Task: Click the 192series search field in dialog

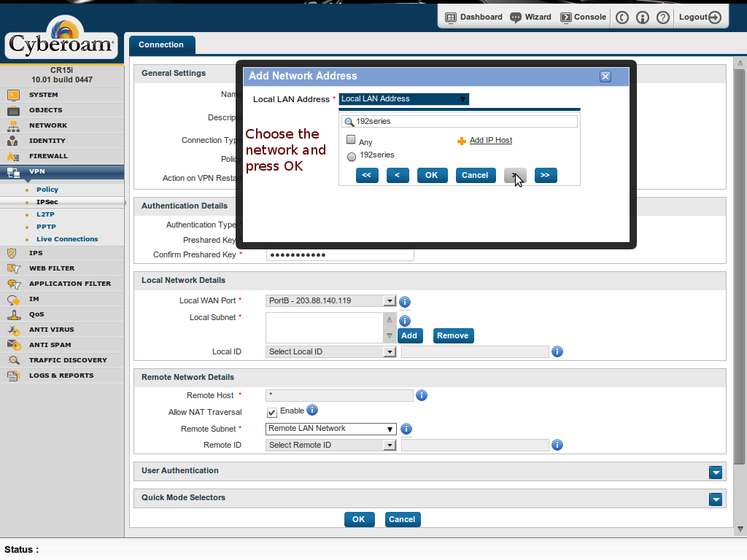Action: (x=460, y=122)
